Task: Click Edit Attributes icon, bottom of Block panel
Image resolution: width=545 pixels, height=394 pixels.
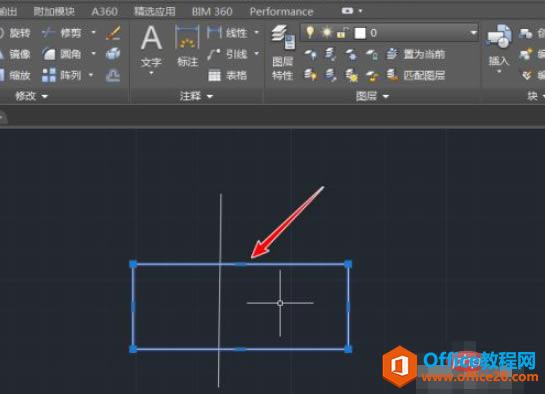Action: pyautogui.click(x=527, y=75)
